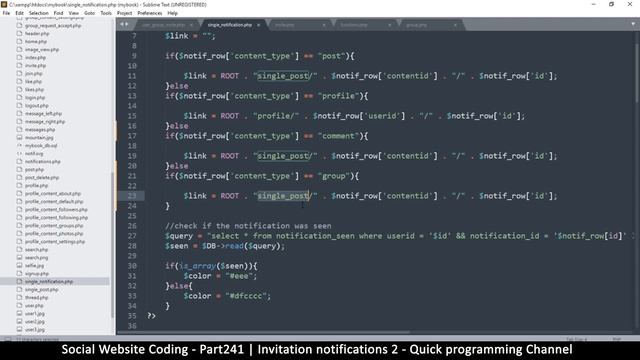Click the notifications.php file icon
640x360 pixels.
(x=19, y=161)
